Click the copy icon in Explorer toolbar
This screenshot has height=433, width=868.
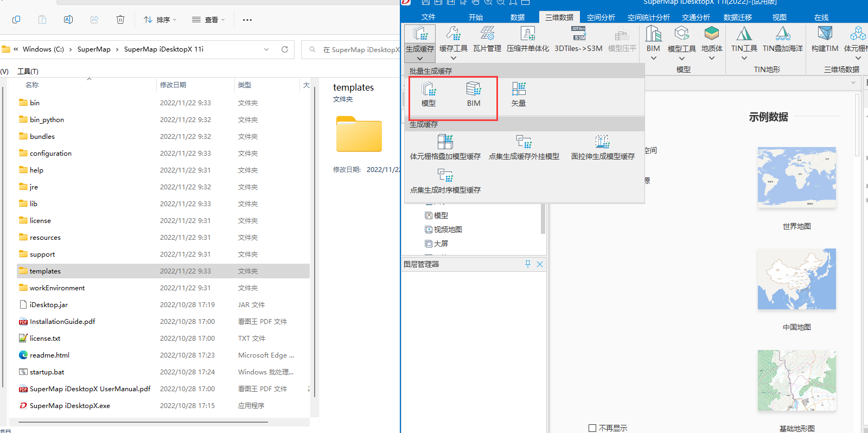point(16,20)
